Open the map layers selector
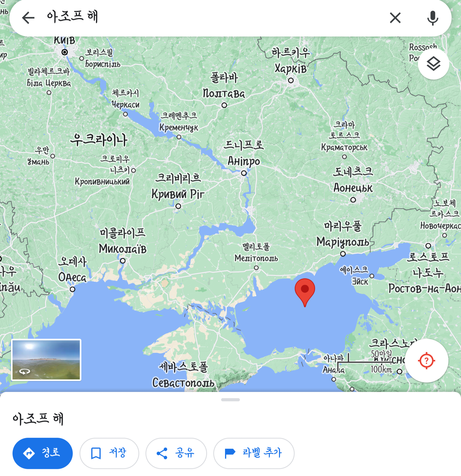 pos(433,64)
